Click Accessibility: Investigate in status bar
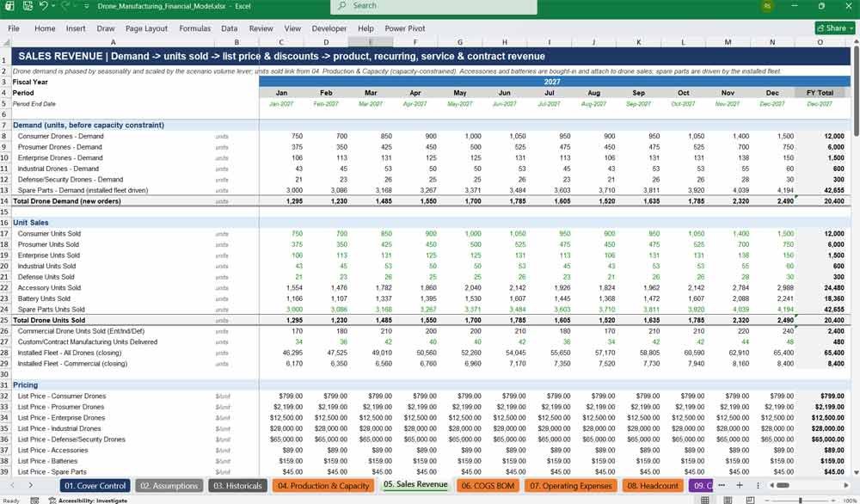 click(x=88, y=501)
